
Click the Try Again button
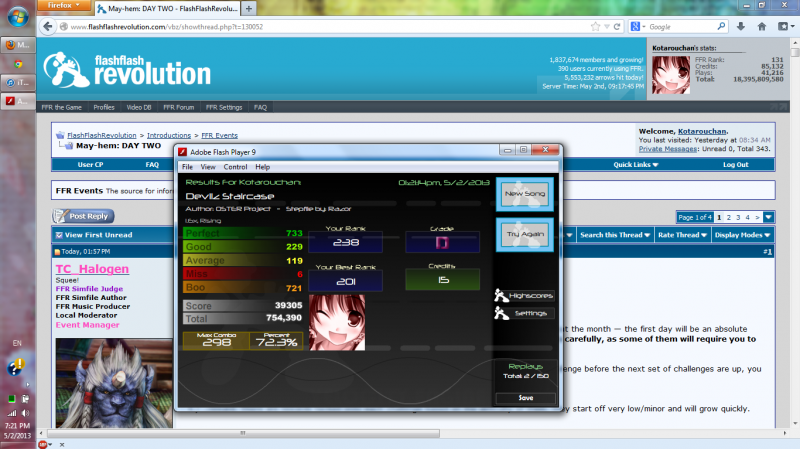525,234
